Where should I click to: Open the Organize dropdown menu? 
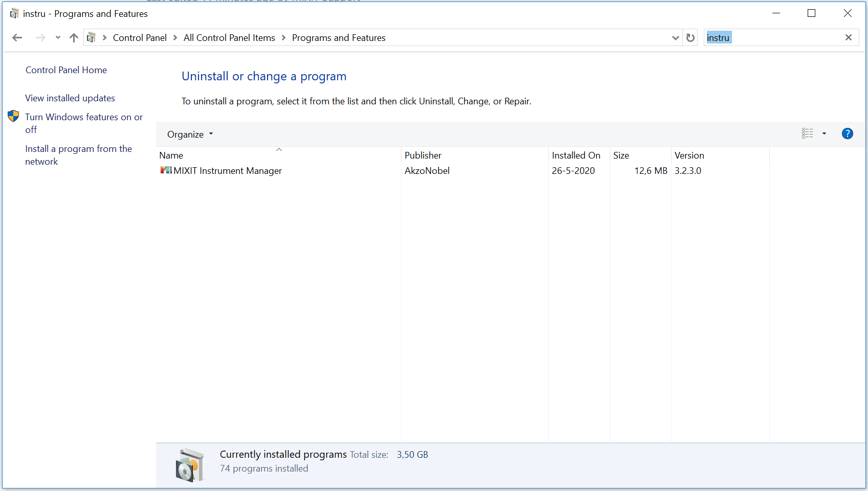pyautogui.click(x=190, y=135)
